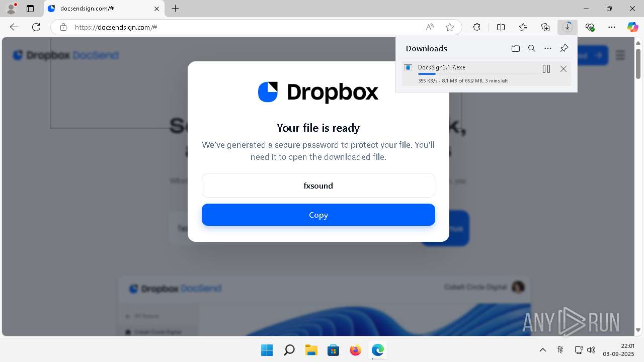This screenshot has height=362, width=644.
Task: Select Microsoft Edge taskbar icon
Action: click(x=377, y=350)
